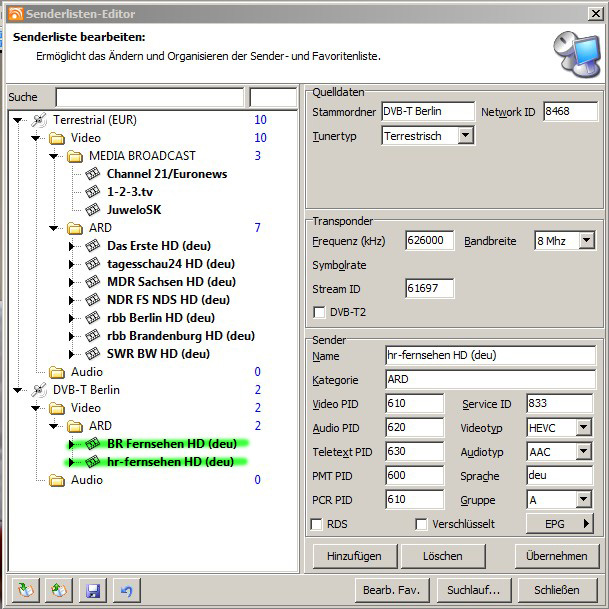Click the Stream ID field
The image size is (609, 609).
(x=429, y=289)
